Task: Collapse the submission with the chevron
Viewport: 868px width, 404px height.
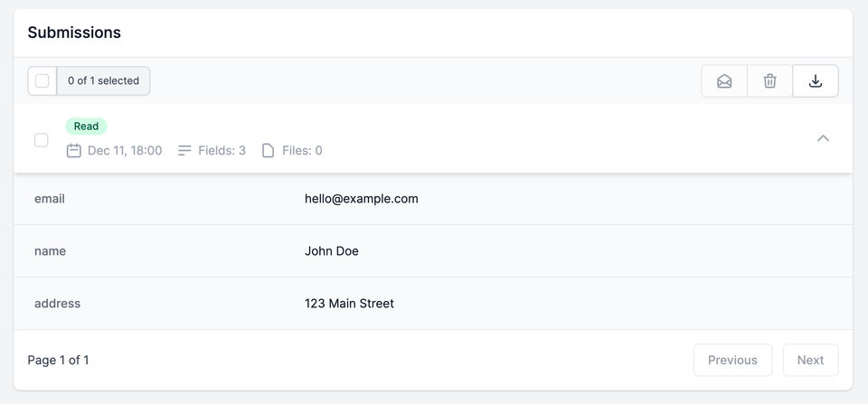Action: (823, 138)
